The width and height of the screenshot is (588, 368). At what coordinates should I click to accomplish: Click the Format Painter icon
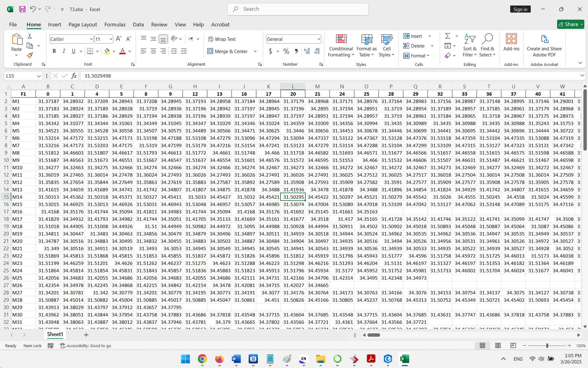pos(29,56)
